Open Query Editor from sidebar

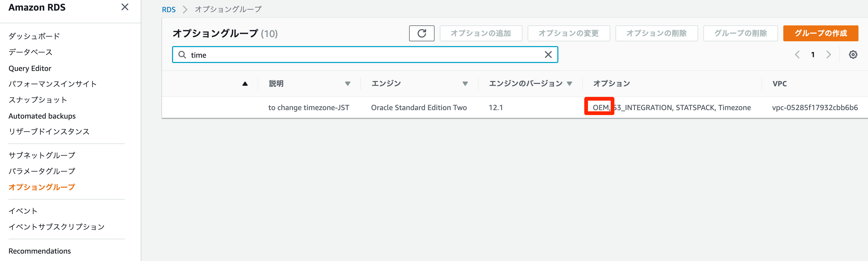30,69
